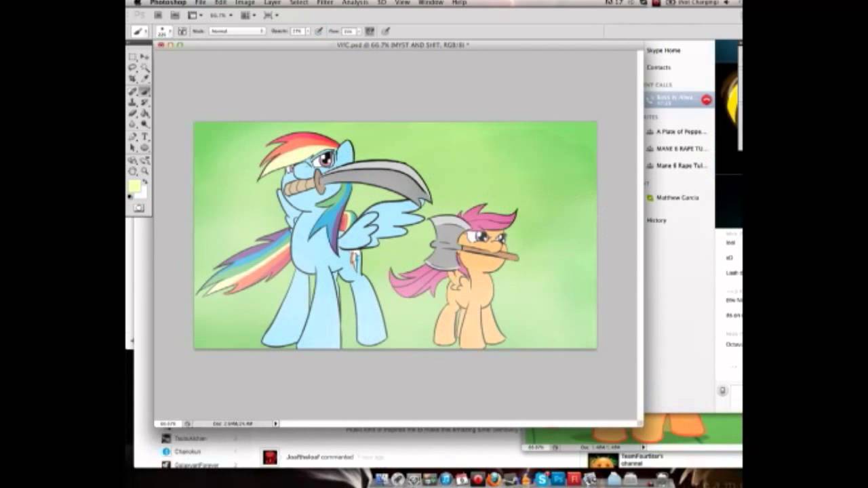Toggle the brush panel button
The image size is (868, 488).
coord(370,31)
